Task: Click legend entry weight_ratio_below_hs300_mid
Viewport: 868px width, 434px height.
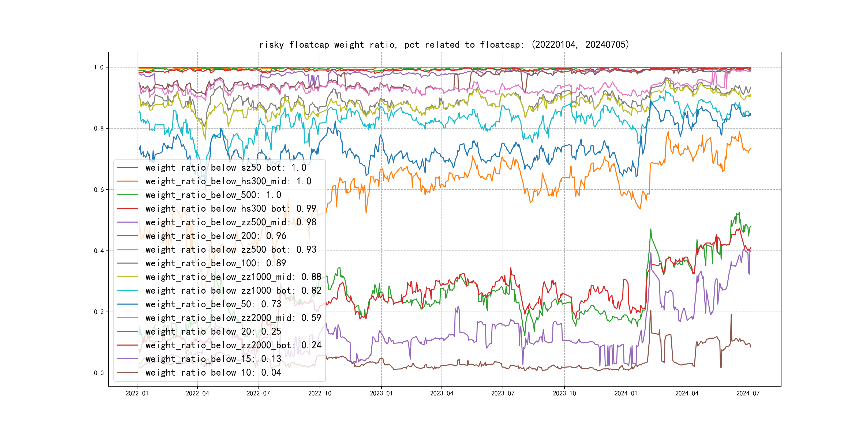Action: [x=228, y=181]
